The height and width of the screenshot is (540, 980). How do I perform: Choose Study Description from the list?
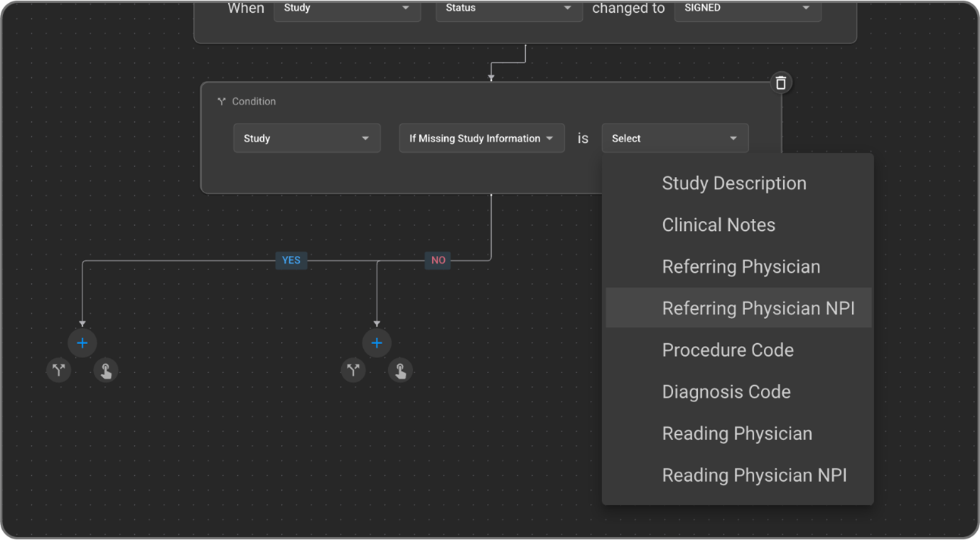pyautogui.click(x=734, y=183)
